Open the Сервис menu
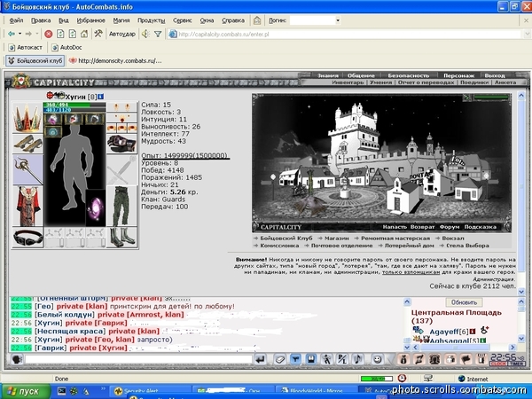Image resolution: width=532 pixels, height=399 pixels. [182, 20]
